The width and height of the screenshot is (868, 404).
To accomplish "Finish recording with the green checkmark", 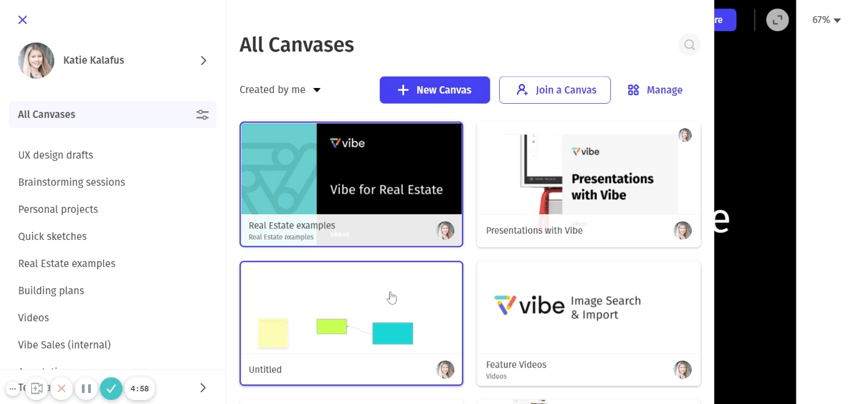I will click(111, 388).
